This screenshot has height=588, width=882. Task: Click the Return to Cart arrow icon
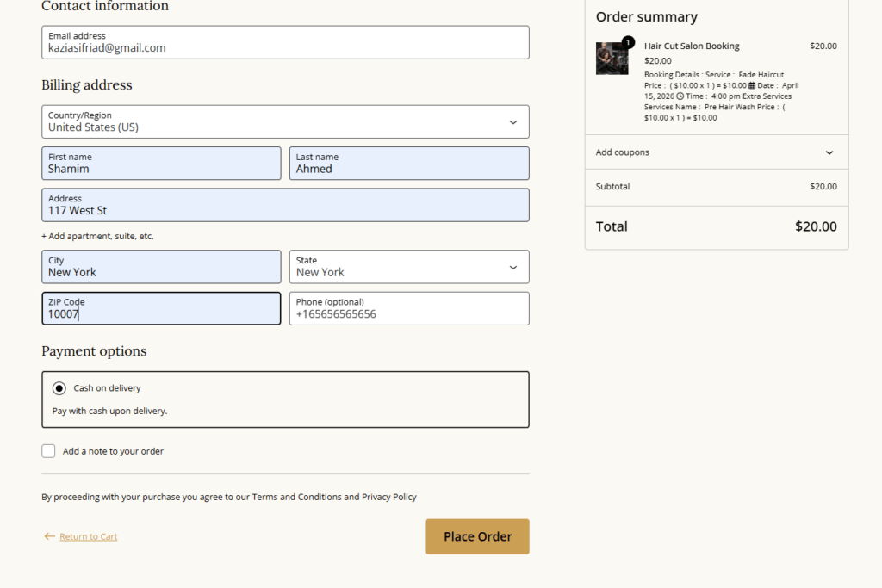click(x=49, y=536)
